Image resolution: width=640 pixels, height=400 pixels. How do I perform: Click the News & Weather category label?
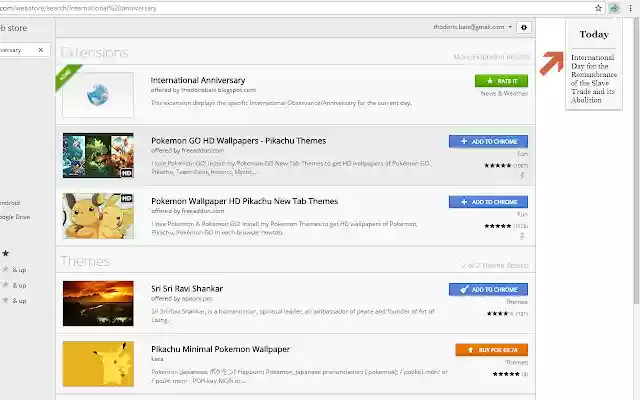pyautogui.click(x=504, y=93)
